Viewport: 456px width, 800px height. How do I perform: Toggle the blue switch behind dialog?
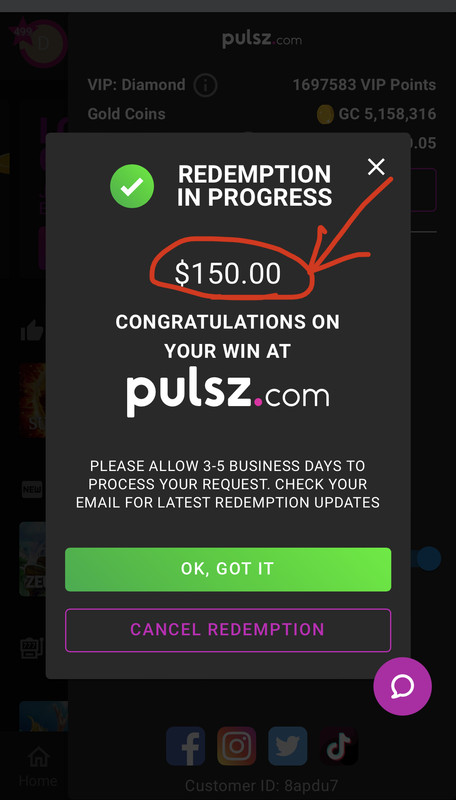tap(426, 559)
